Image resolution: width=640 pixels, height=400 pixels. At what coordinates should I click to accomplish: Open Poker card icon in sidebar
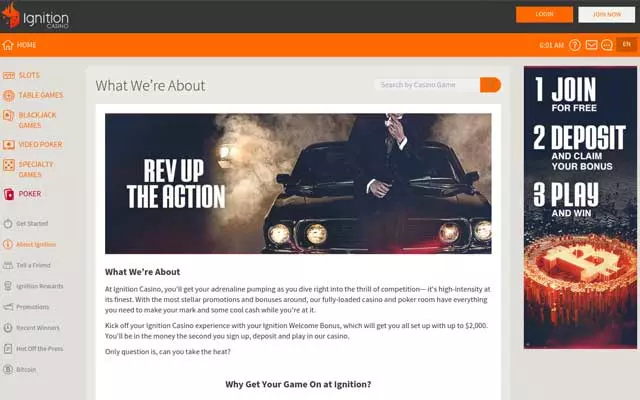[x=9, y=194]
